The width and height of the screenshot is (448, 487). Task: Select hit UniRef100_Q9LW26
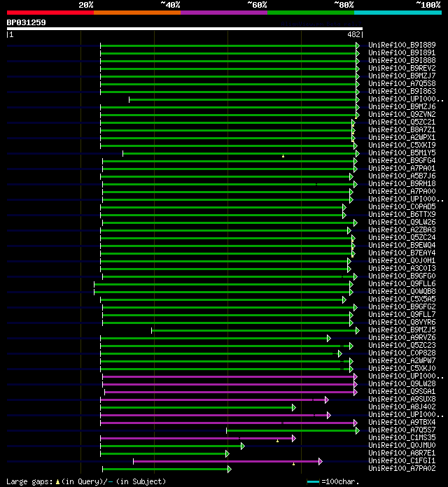pos(402,222)
